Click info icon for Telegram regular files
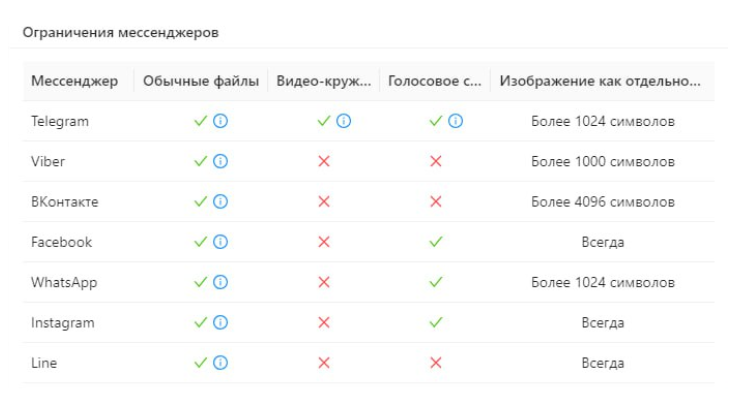Image resolution: width=740 pixels, height=405 pixels. (221, 121)
